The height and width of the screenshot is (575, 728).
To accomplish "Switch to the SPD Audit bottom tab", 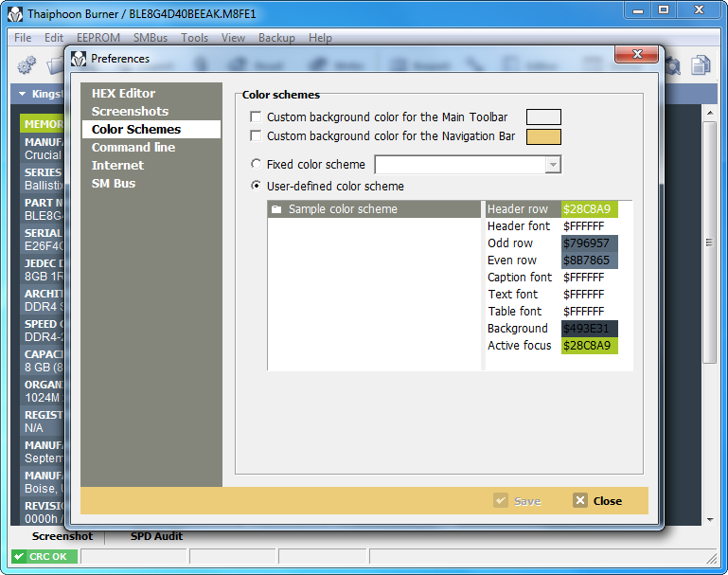I will click(x=156, y=536).
